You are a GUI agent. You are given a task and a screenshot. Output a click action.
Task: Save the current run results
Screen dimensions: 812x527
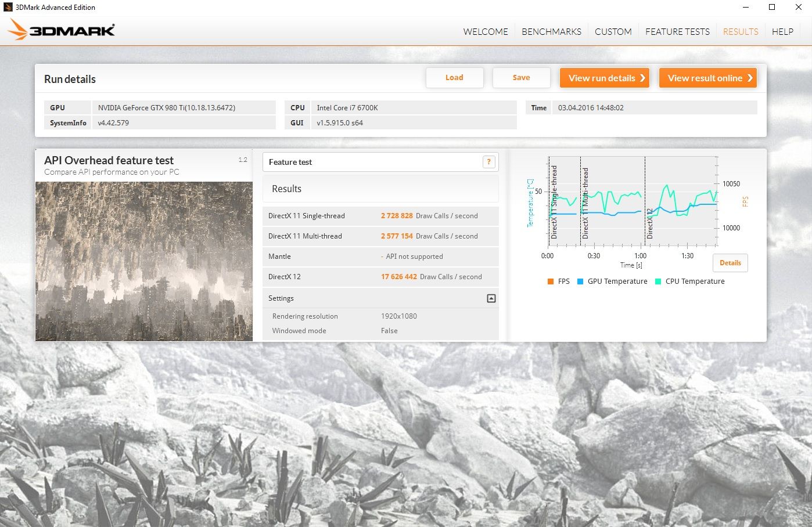[521, 77]
